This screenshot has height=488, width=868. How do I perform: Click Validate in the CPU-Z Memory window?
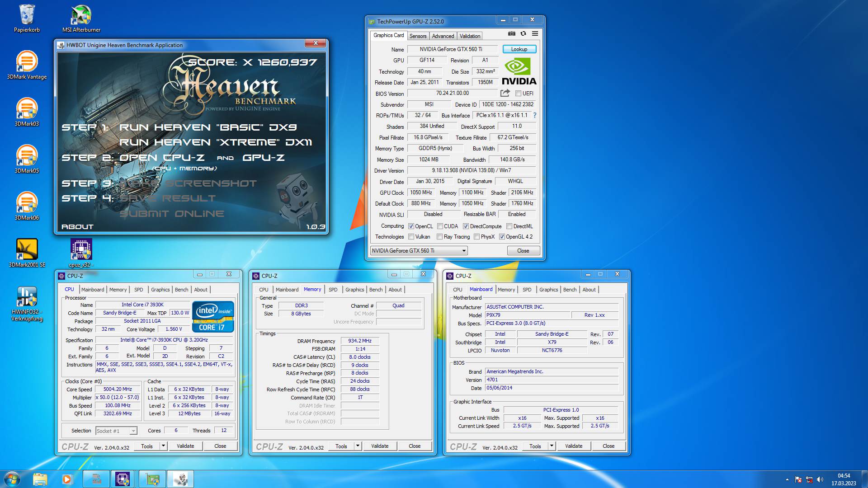coord(380,446)
